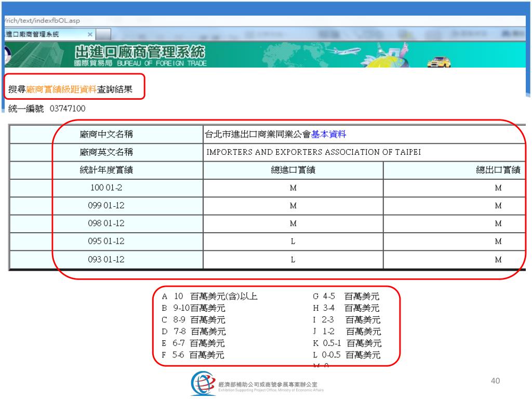The height and width of the screenshot is (399, 532).
Task: Click legend entry C 8-9 百萬美元
Action: [193, 320]
